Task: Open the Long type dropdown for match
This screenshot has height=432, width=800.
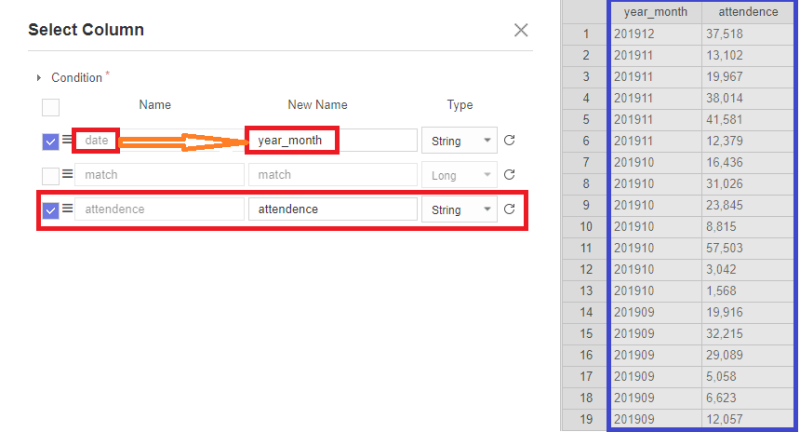Action: pyautogui.click(x=459, y=175)
